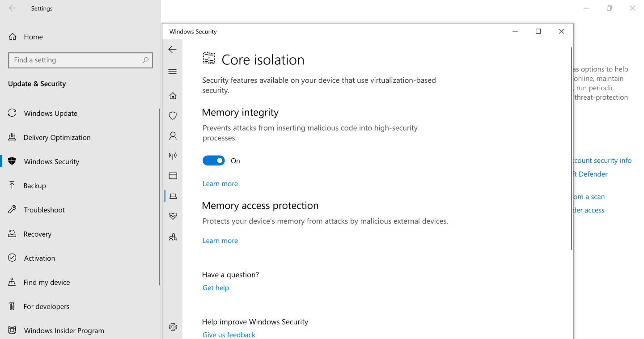Restore down the Settings window
The width and height of the screenshot is (644, 339).
(609, 8)
